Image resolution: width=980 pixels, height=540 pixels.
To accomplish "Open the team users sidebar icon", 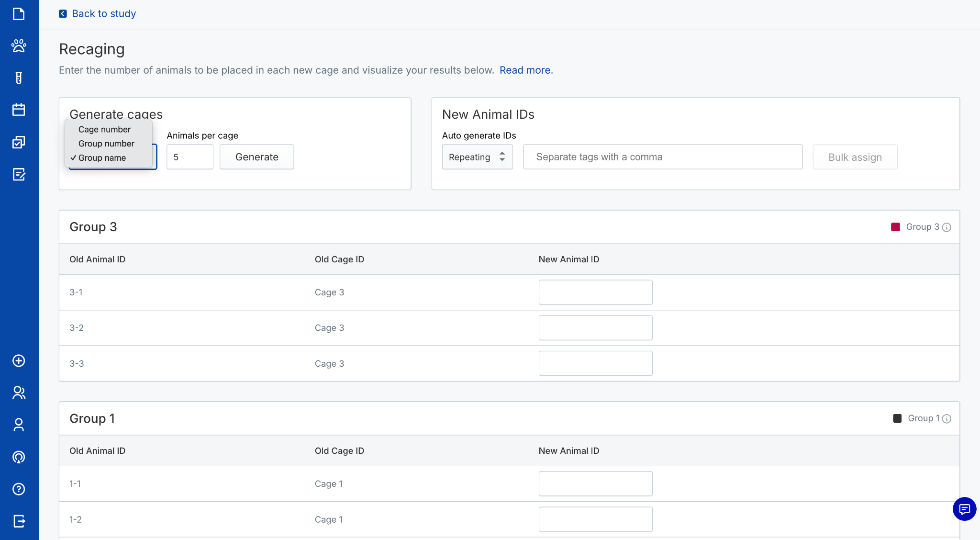I will [x=19, y=393].
